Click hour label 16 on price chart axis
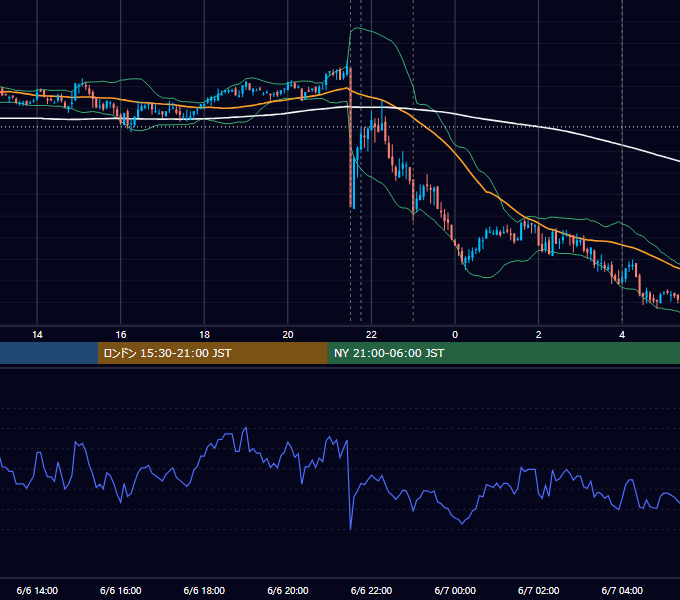Screen dimensions: 680x600 pyautogui.click(x=121, y=335)
